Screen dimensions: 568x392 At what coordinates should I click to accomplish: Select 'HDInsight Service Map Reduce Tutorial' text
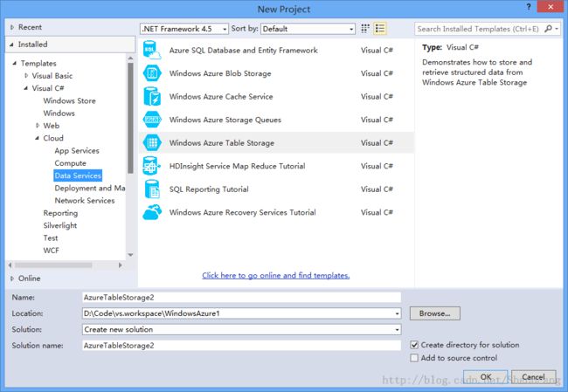click(x=238, y=166)
